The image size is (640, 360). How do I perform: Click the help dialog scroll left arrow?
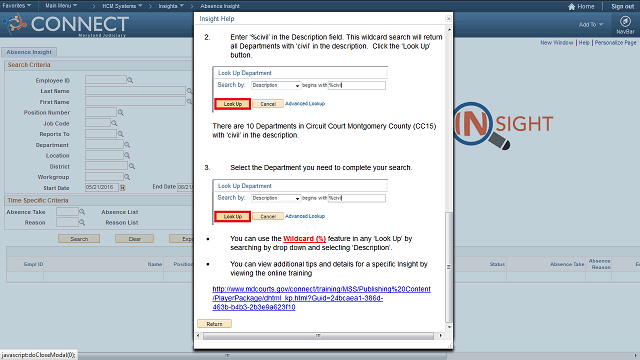[198, 336]
